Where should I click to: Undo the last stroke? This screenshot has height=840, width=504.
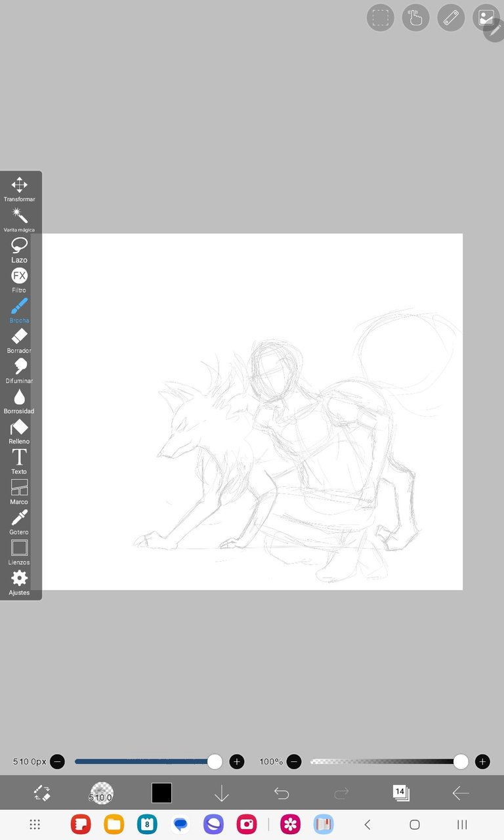pyautogui.click(x=282, y=793)
